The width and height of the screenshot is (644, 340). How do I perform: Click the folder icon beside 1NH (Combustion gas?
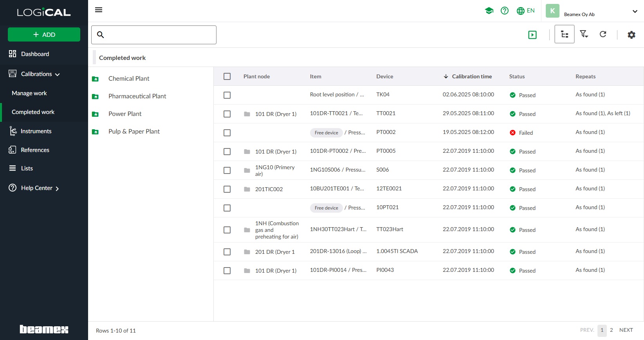[x=247, y=230]
